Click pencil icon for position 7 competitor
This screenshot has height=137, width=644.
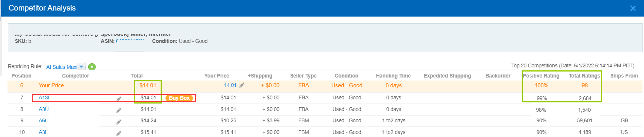pos(119,99)
